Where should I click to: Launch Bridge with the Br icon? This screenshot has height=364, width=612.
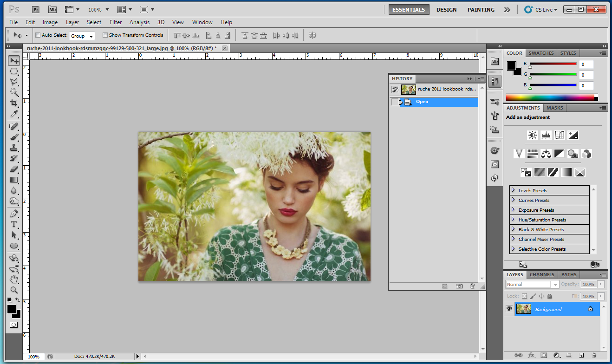pos(36,9)
